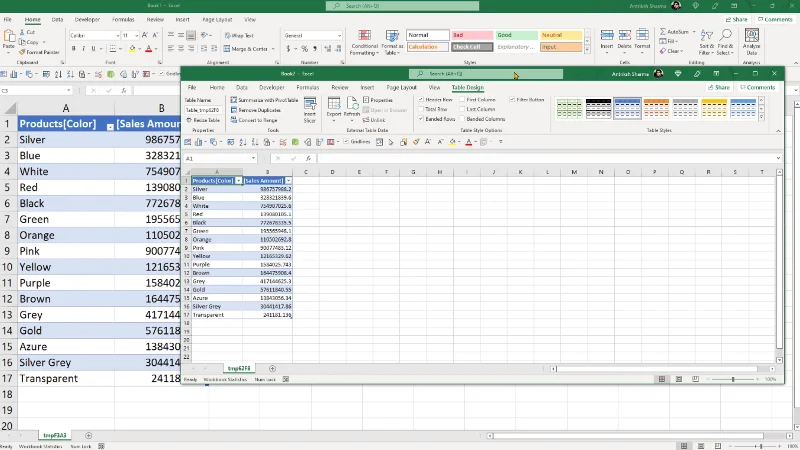Open the Calibri font name dropdown in Book1
The width and height of the screenshot is (800, 450).
click(117, 36)
